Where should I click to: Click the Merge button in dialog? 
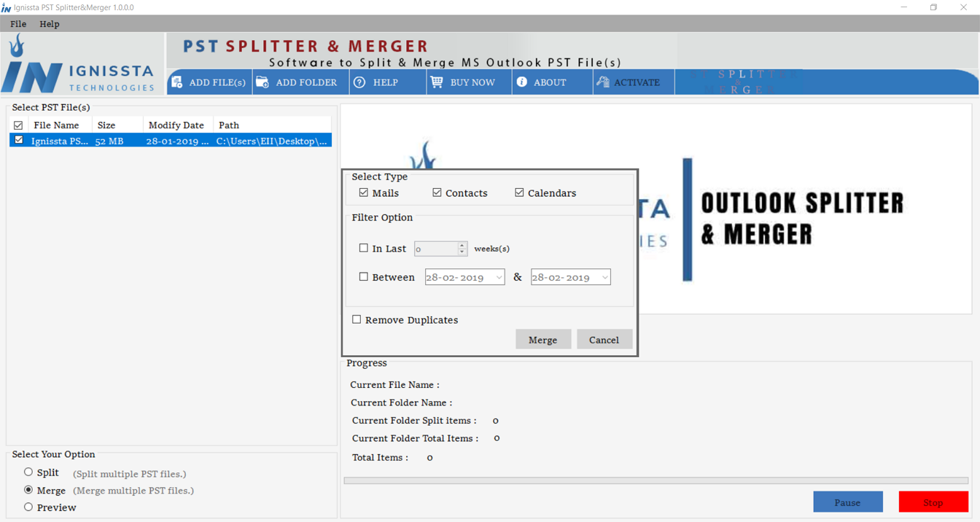pos(543,340)
